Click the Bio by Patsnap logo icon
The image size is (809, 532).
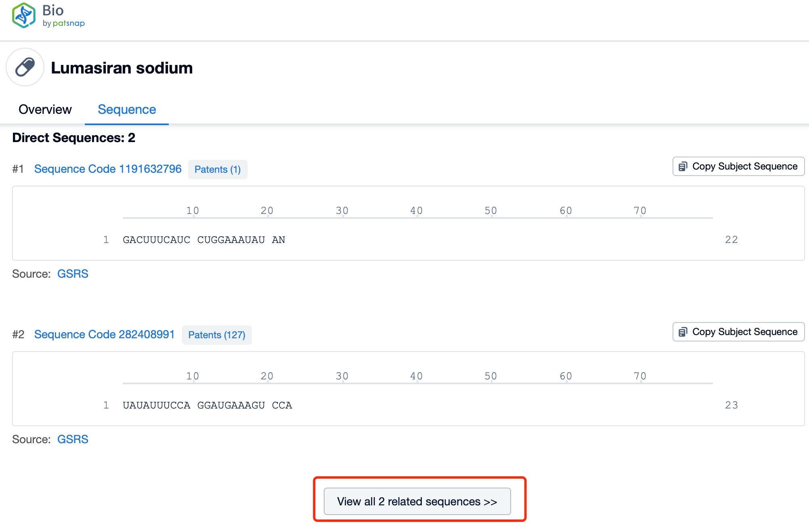(x=23, y=15)
